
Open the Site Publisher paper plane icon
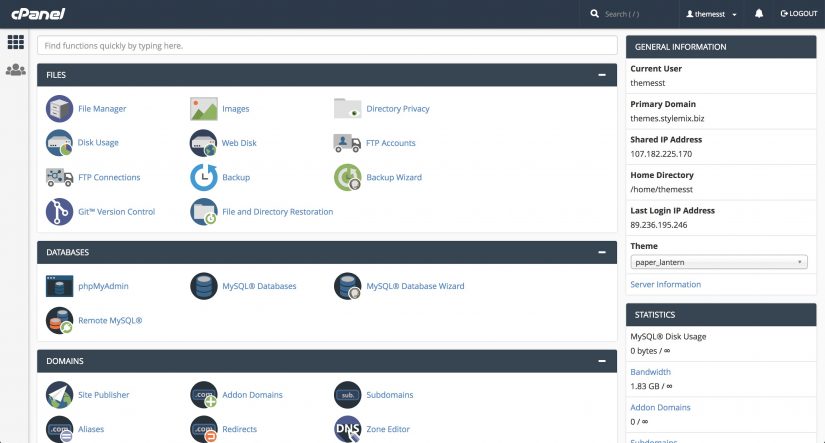59,395
